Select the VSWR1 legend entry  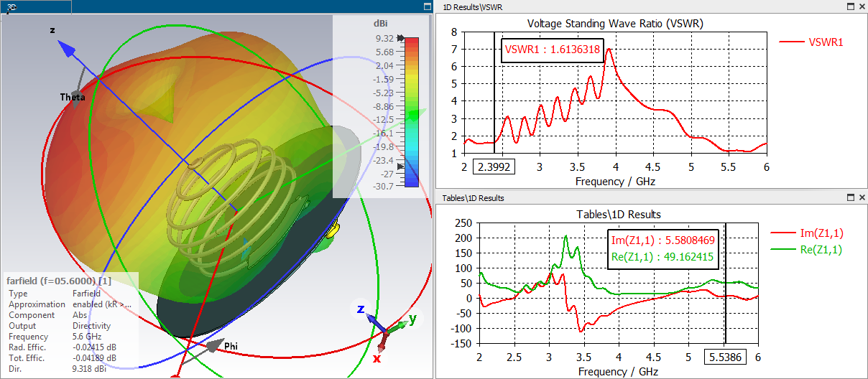tap(811, 42)
